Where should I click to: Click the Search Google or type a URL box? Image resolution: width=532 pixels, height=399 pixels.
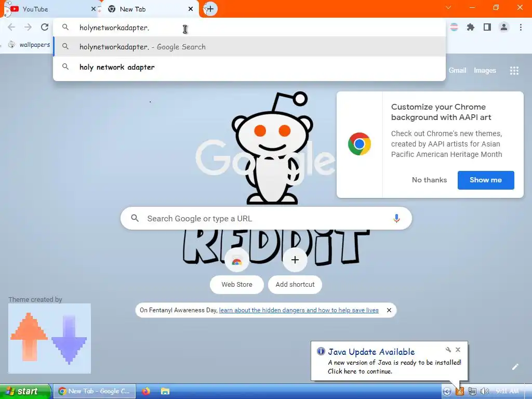click(266, 218)
